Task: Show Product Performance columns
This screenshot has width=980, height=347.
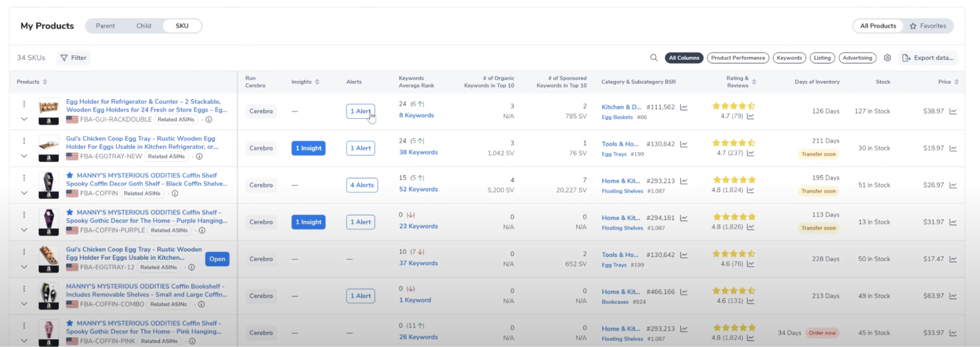Action: tap(738, 58)
